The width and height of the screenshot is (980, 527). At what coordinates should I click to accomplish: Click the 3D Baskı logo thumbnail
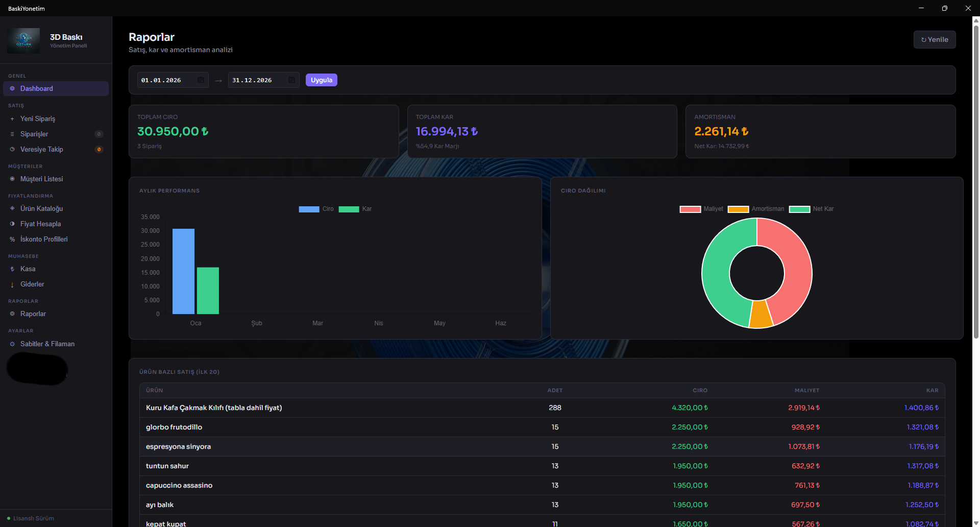pyautogui.click(x=23, y=40)
